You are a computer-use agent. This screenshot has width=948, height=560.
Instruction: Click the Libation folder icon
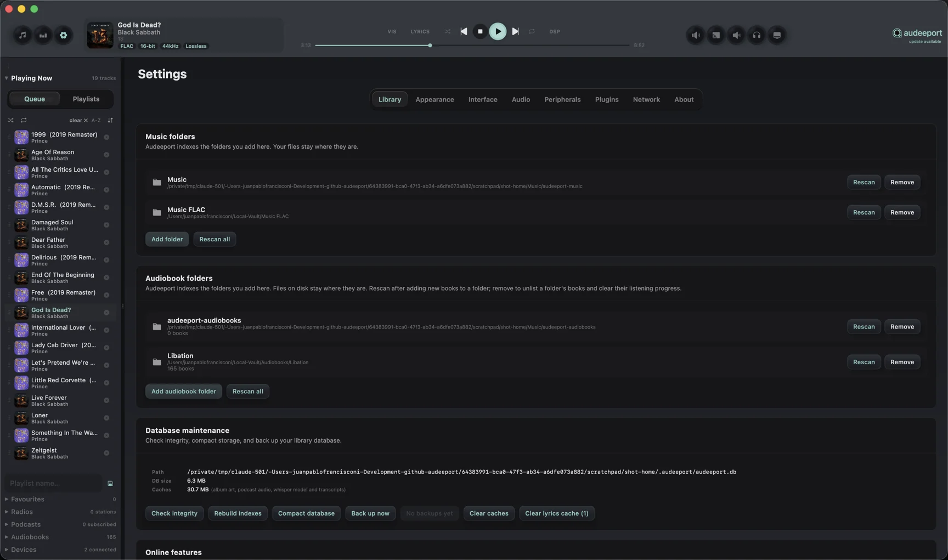[x=157, y=362]
